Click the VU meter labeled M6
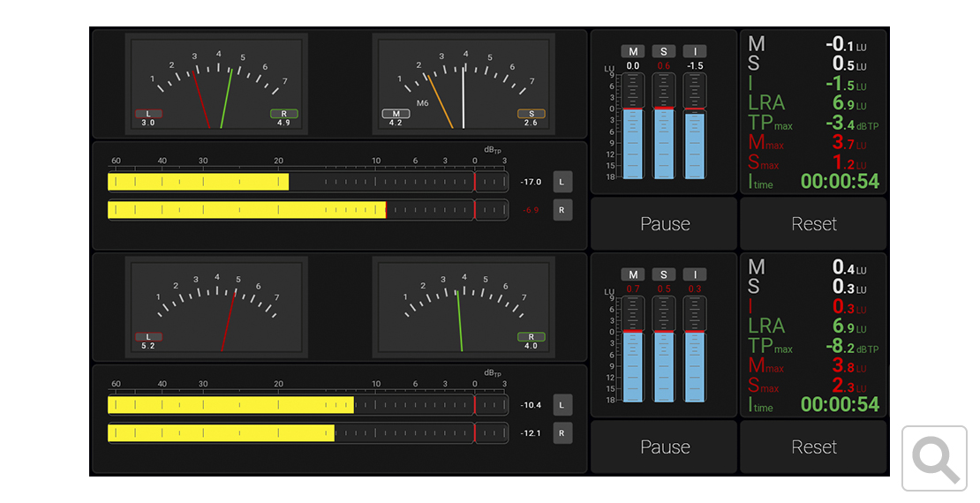The image size is (980, 503). click(x=464, y=82)
